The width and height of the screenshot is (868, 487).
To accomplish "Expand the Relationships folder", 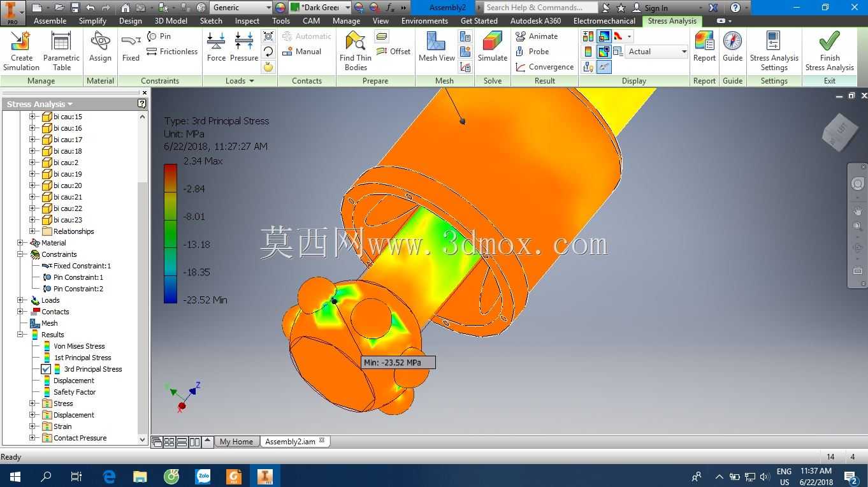I will click(33, 231).
